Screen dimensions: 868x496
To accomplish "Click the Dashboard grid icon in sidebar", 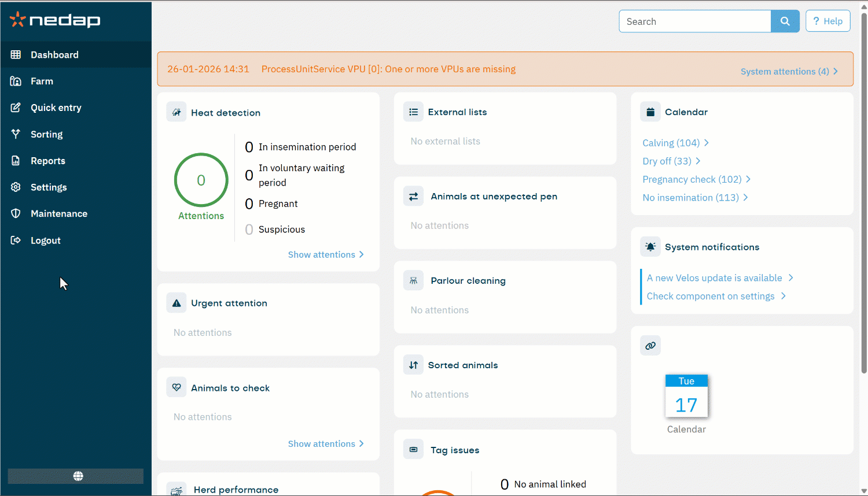I will click(x=16, y=54).
